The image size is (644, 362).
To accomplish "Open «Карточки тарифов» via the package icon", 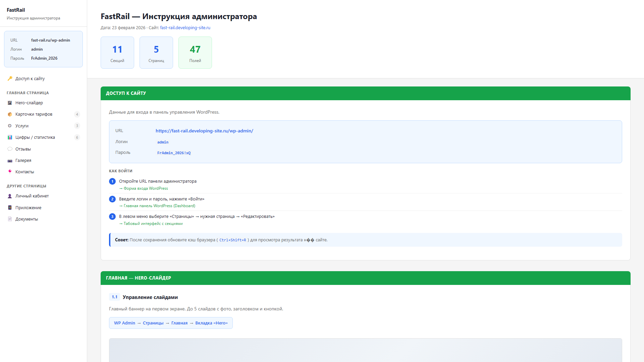I will coord(10,114).
